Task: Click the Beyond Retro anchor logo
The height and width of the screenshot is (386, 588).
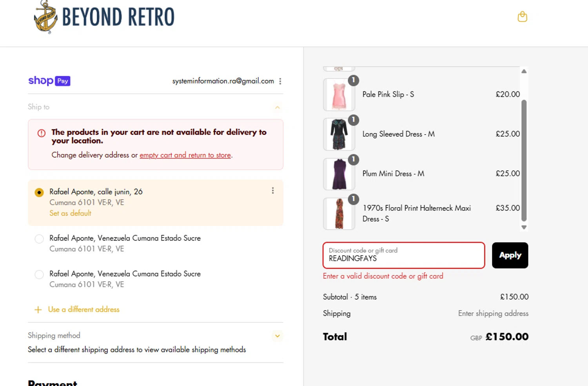Action: (x=46, y=17)
